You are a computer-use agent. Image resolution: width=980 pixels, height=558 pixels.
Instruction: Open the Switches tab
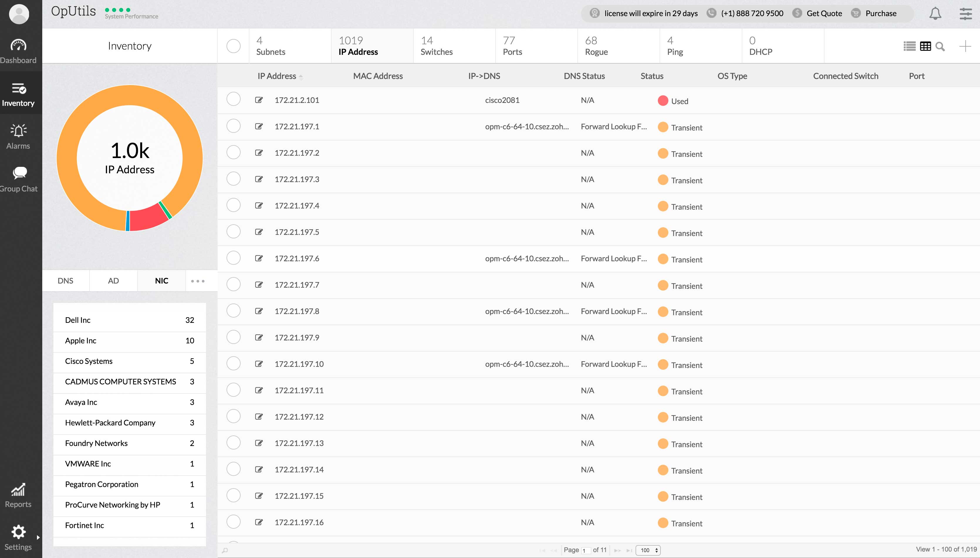tap(436, 46)
